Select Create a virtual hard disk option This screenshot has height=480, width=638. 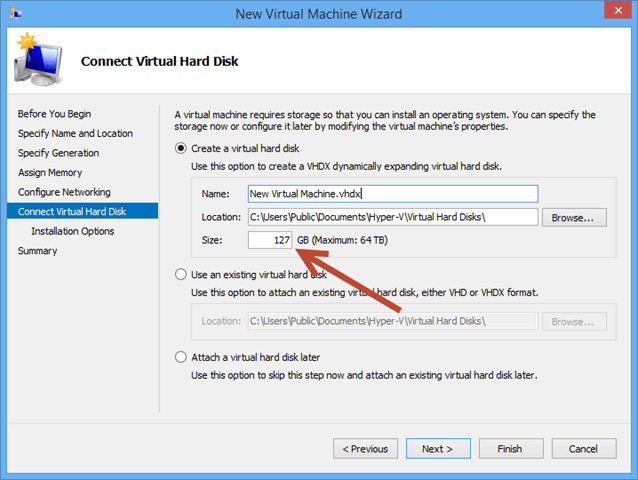(x=181, y=148)
